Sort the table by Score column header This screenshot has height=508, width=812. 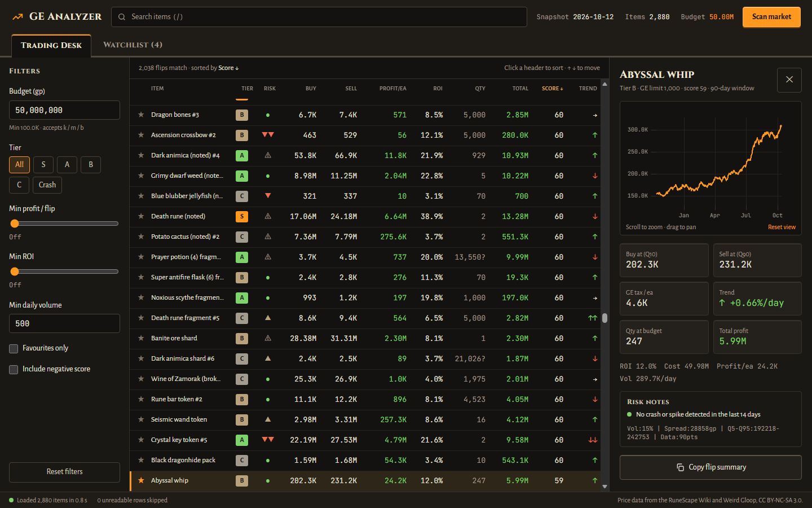pos(552,89)
